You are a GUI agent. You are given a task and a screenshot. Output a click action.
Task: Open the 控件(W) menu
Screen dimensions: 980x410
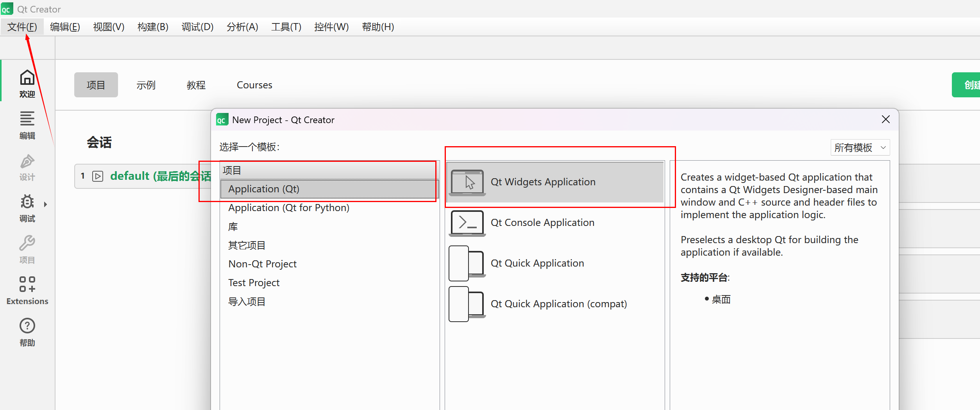pos(331,27)
